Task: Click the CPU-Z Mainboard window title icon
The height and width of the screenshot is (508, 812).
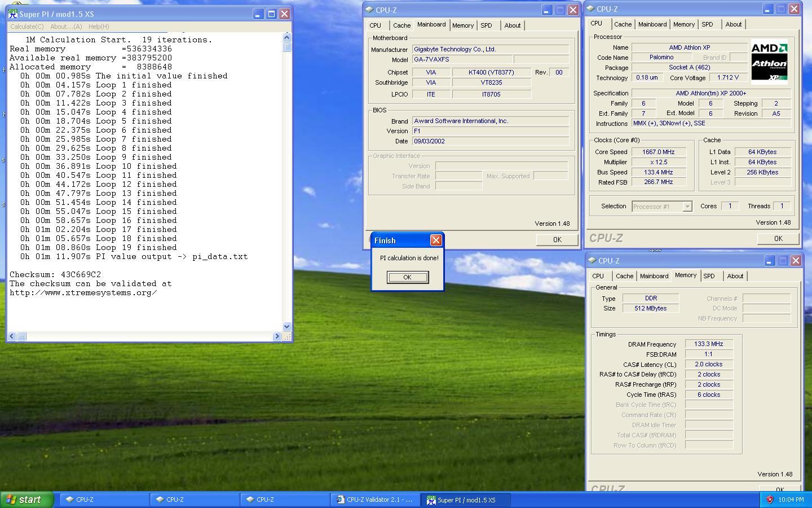Action: coord(369,10)
